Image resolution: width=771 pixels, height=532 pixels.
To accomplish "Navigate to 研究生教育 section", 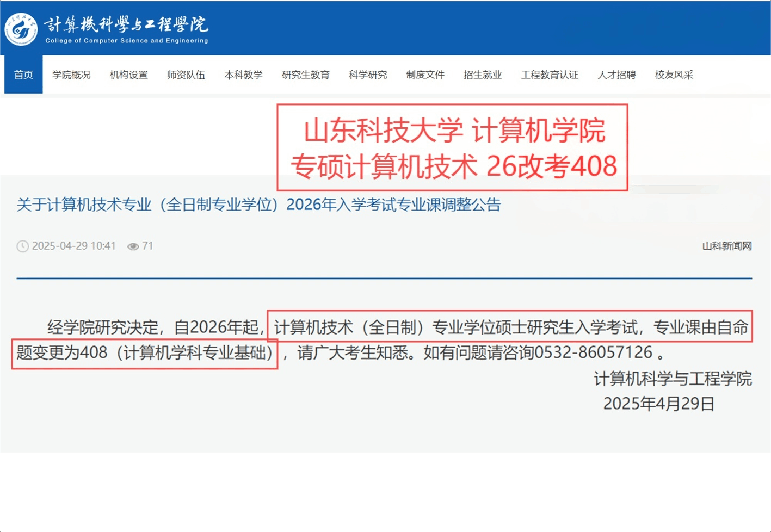I will coord(305,75).
